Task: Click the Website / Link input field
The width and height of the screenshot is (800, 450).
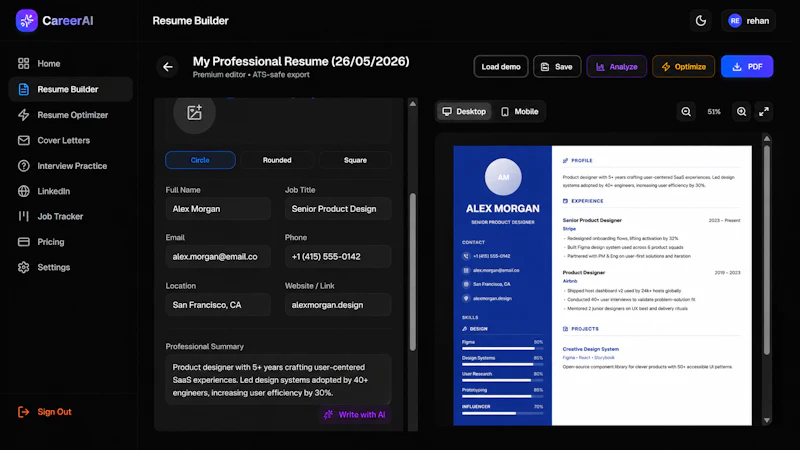Action: pos(338,305)
